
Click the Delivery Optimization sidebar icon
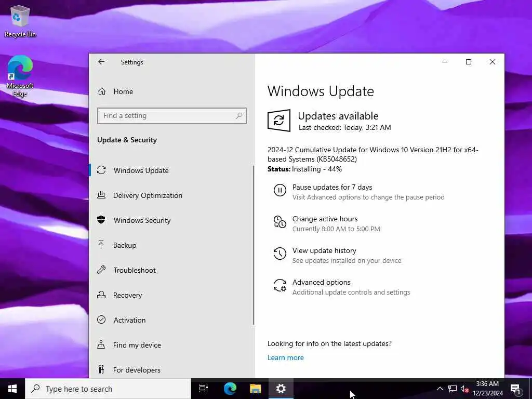point(101,195)
